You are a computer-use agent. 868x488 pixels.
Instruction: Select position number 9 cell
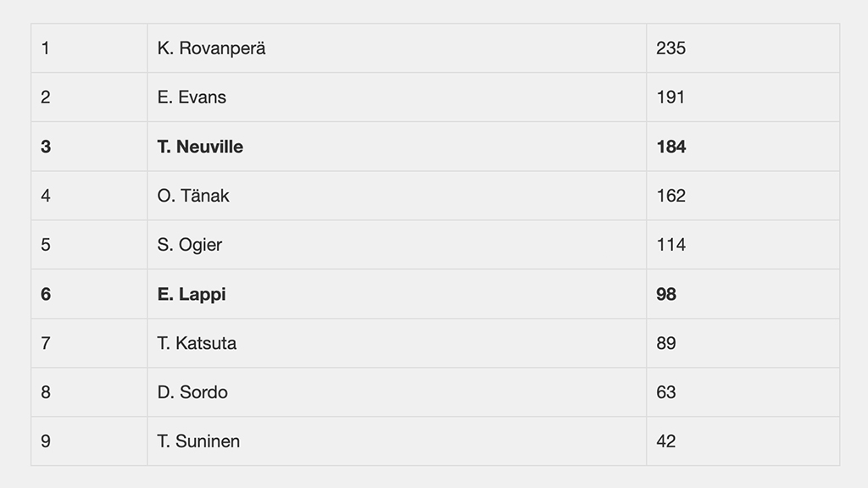[89, 441]
